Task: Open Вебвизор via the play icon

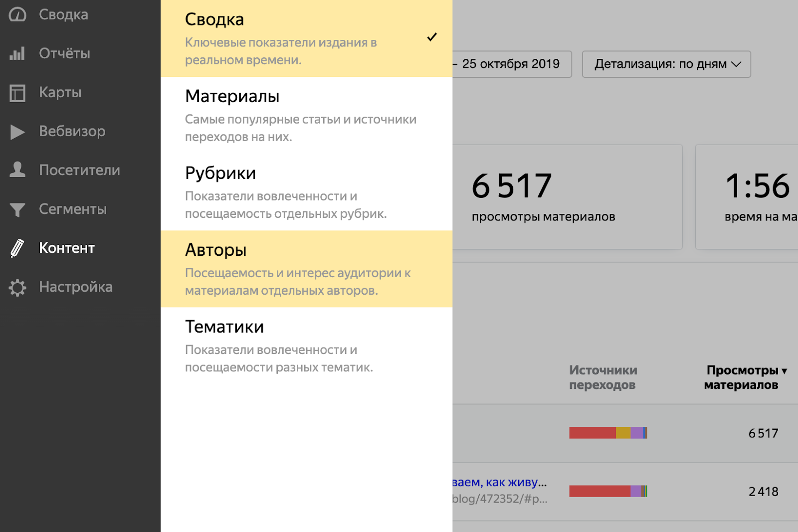Action: 18,131
